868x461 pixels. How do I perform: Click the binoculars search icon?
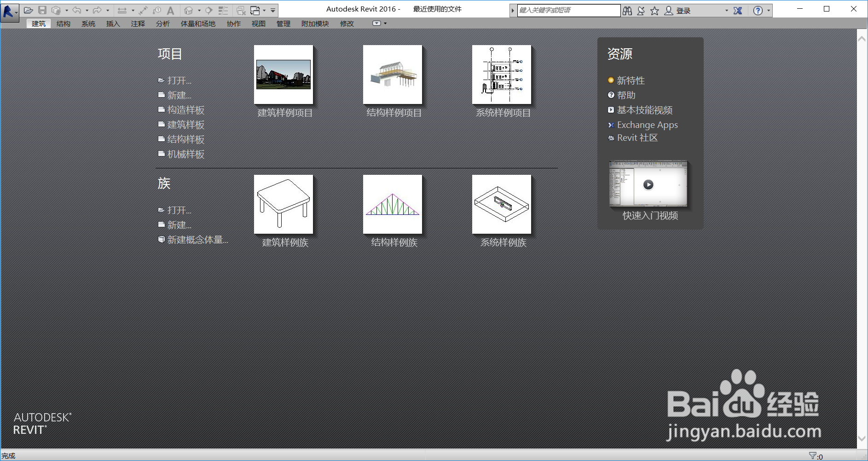627,11
